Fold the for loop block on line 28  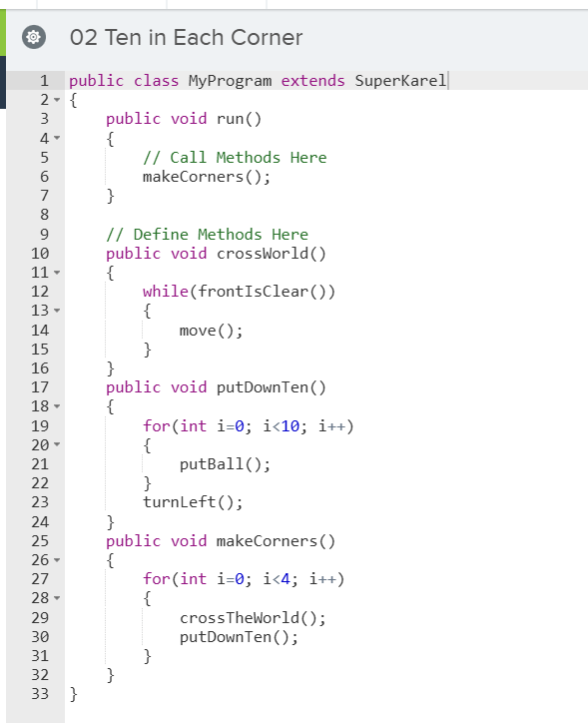[x=57, y=598]
